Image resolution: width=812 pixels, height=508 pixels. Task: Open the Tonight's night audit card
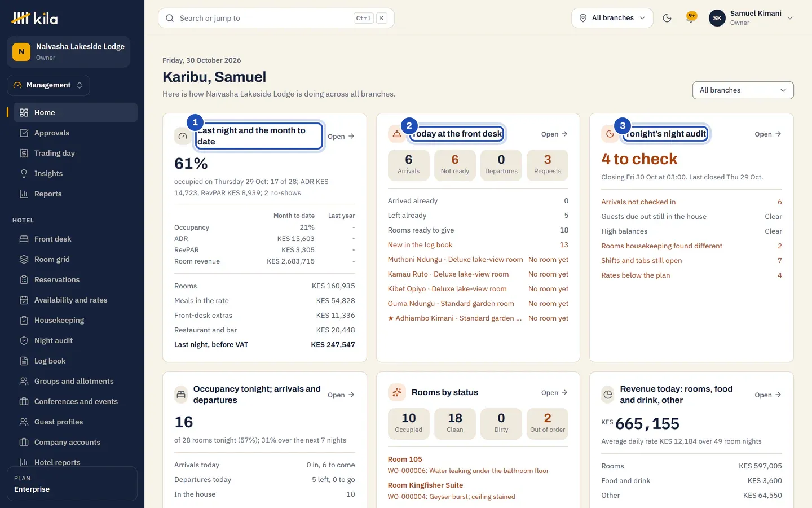click(768, 134)
